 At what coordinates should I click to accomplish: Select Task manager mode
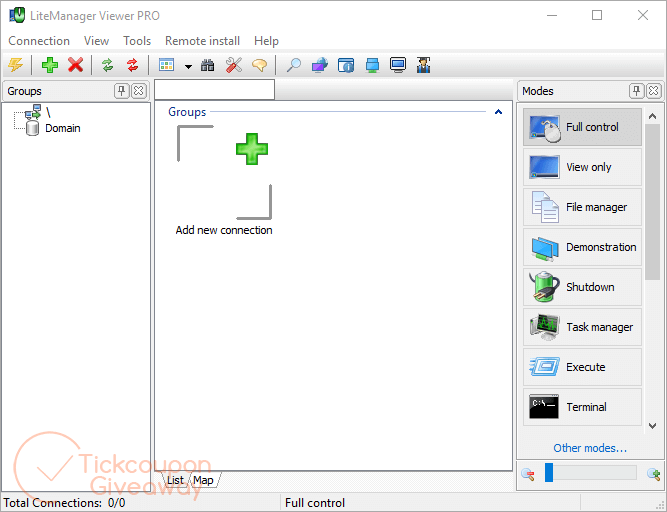[x=582, y=327]
